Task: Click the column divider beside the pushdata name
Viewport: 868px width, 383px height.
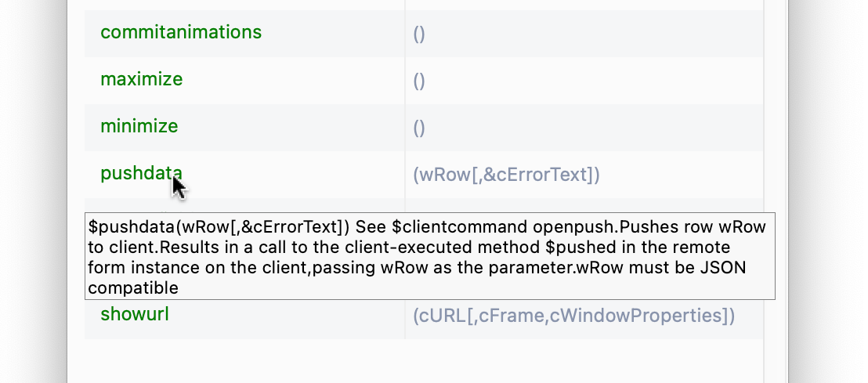Action: click(x=405, y=175)
